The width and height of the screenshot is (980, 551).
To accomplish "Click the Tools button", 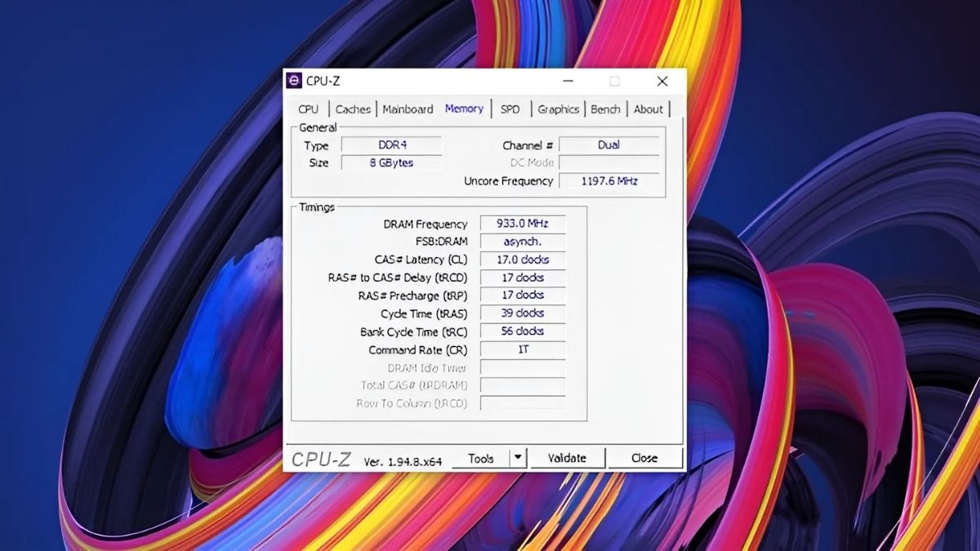I will 481,458.
